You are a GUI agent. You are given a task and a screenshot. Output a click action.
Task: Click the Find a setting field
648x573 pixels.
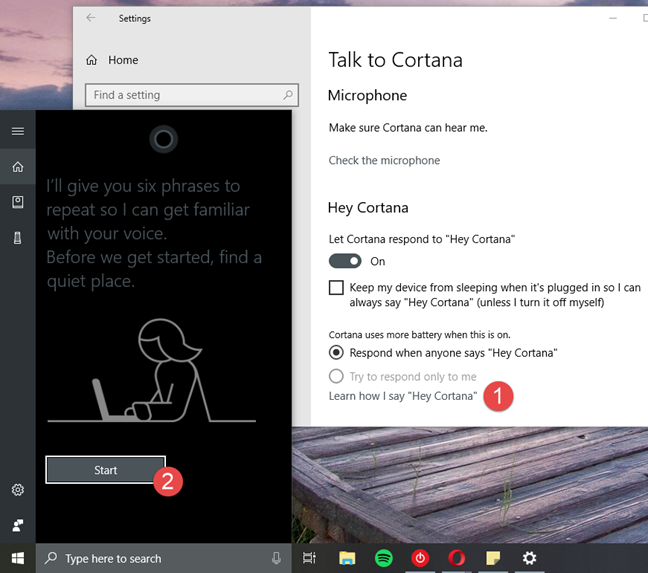192,95
